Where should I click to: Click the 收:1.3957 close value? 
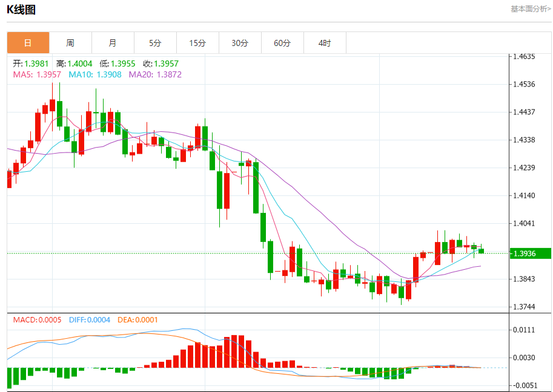161,64
